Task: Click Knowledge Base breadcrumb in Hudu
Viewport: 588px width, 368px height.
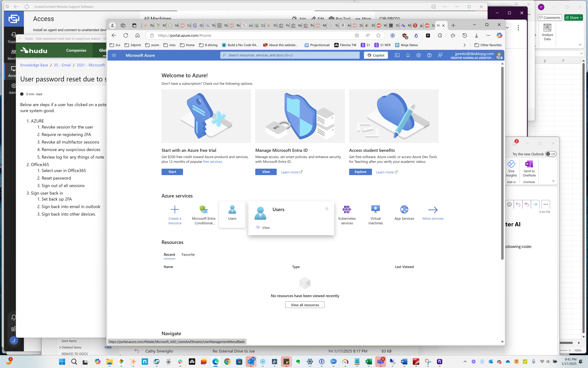Action: tap(34, 65)
